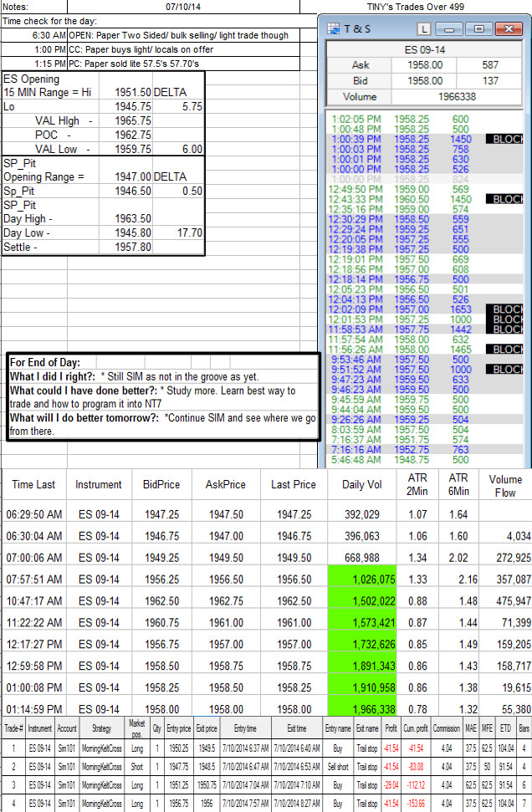Select the ES 09-14 header in T & S
Viewport: 532px width, 812px height.
[x=424, y=49]
